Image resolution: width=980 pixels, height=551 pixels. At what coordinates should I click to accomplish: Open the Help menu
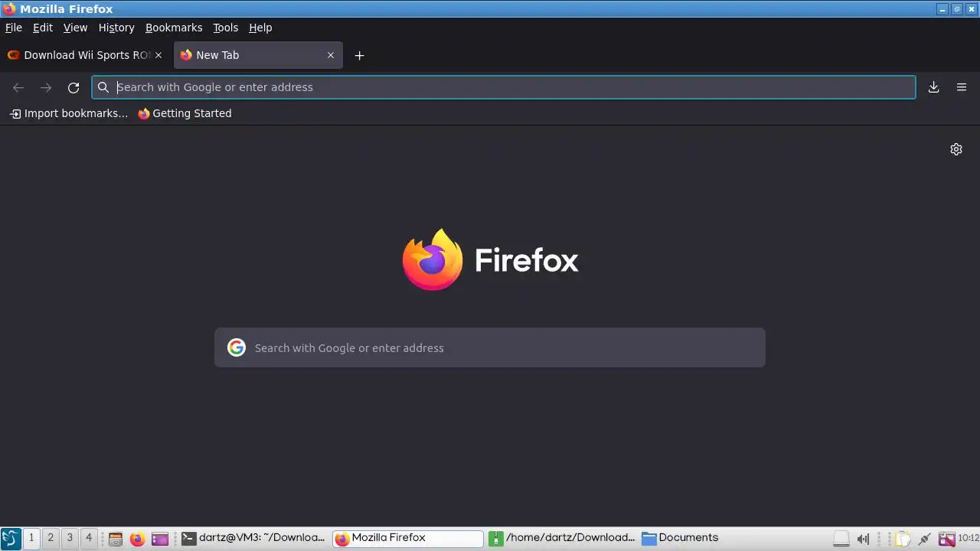pos(260,28)
